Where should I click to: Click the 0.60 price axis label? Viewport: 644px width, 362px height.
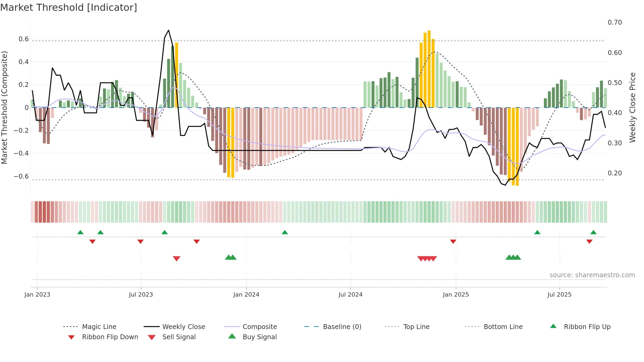[x=615, y=53]
